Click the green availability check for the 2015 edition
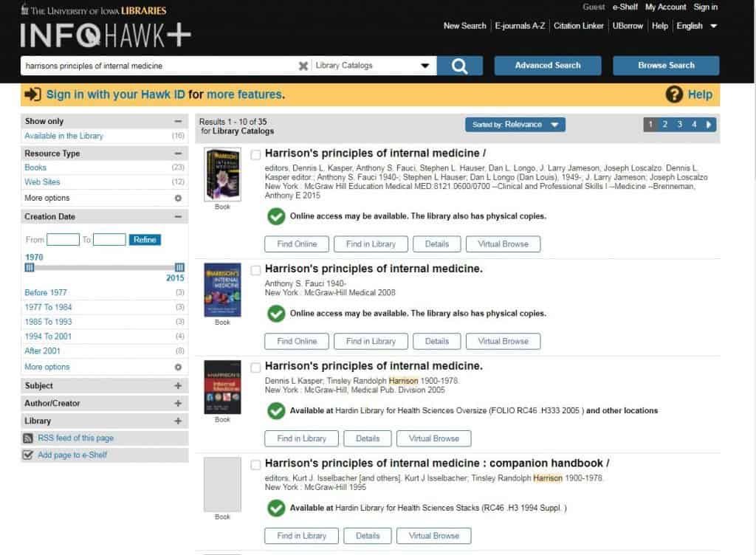 [x=276, y=216]
